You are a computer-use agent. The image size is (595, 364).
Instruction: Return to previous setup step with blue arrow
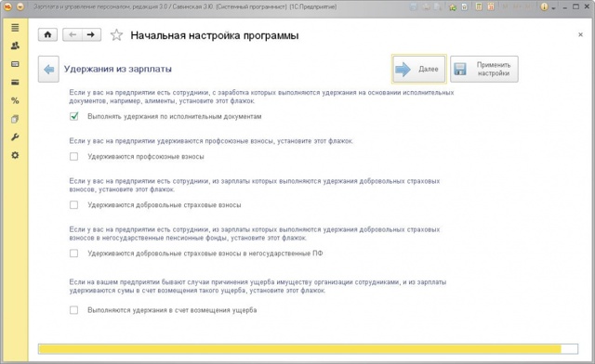pos(48,69)
